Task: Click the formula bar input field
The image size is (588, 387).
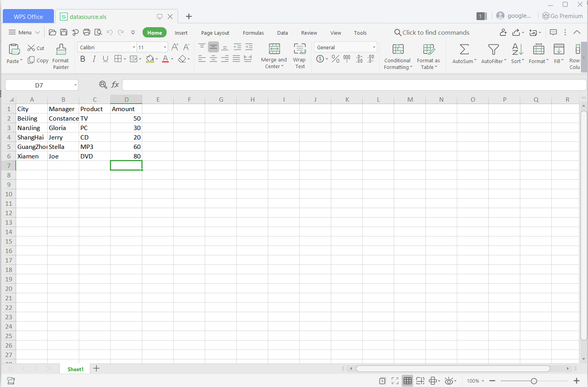Action: point(354,85)
